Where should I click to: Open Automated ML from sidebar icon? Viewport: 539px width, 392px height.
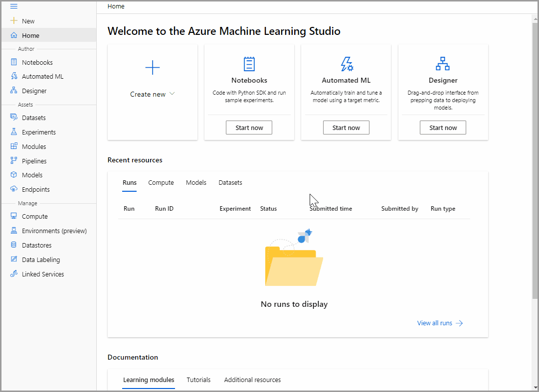[x=14, y=77]
